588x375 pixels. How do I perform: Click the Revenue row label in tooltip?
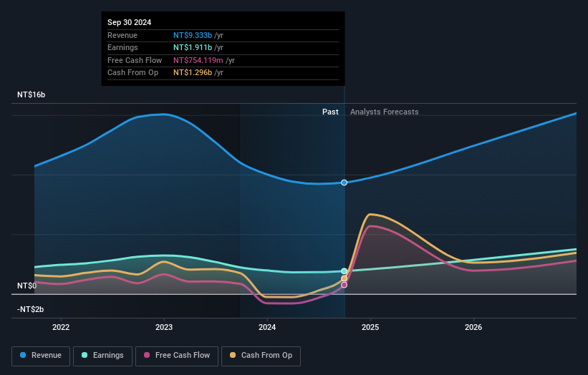click(x=122, y=35)
